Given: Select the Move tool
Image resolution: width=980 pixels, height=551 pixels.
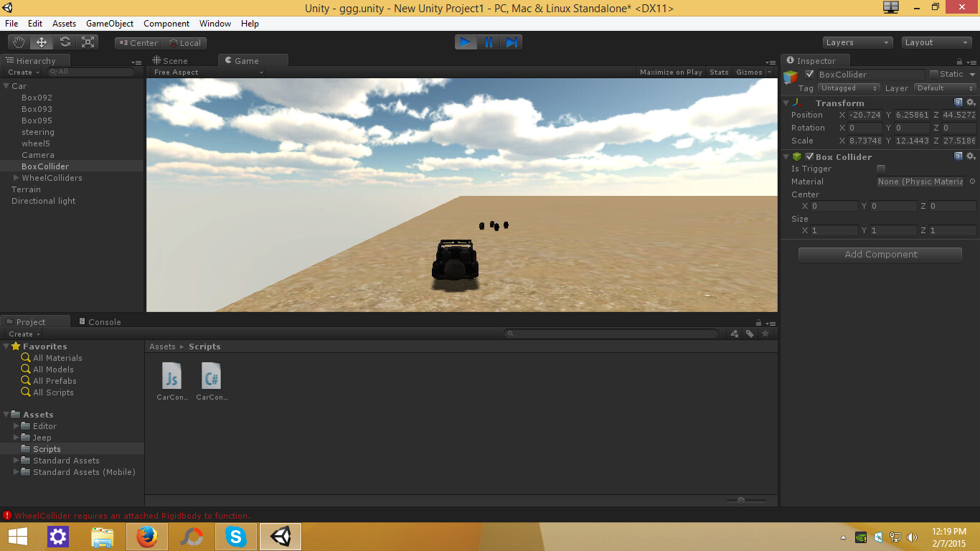Looking at the screenshot, I should 41,42.
